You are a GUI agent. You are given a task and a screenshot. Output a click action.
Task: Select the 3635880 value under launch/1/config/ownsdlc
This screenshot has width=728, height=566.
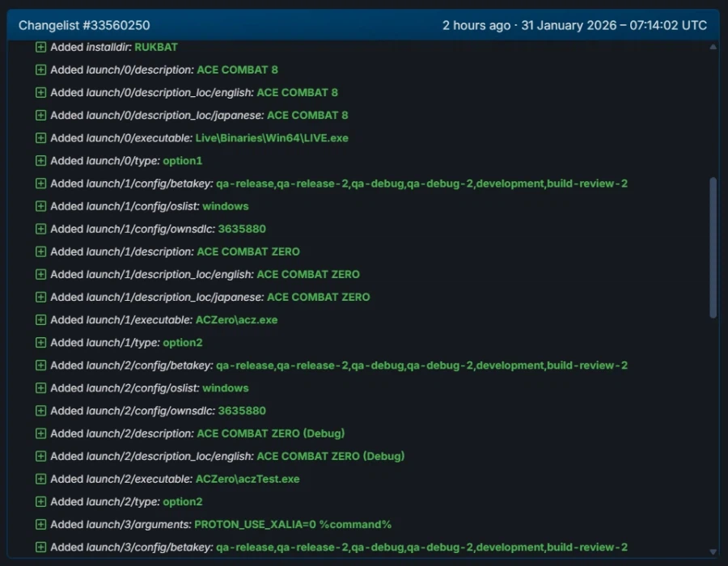click(242, 229)
